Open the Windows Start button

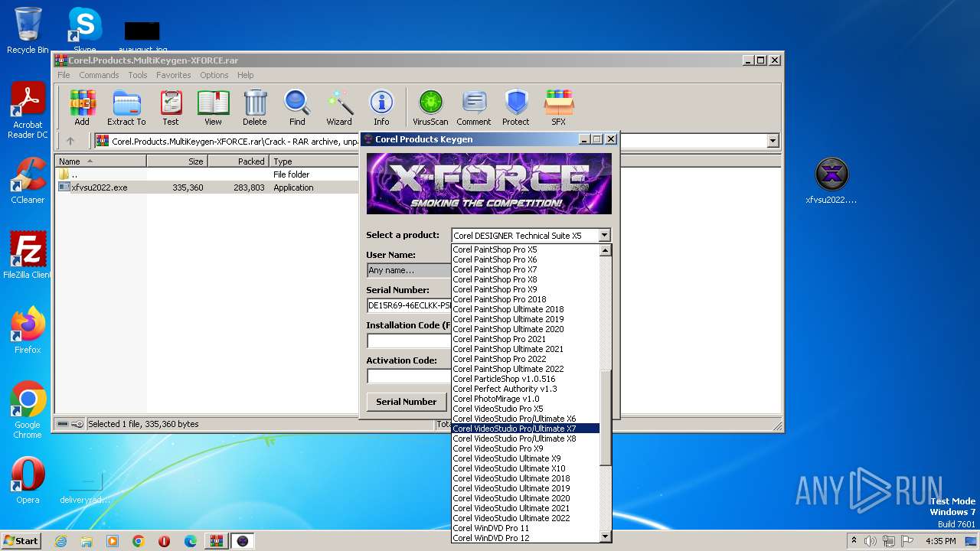(x=21, y=541)
